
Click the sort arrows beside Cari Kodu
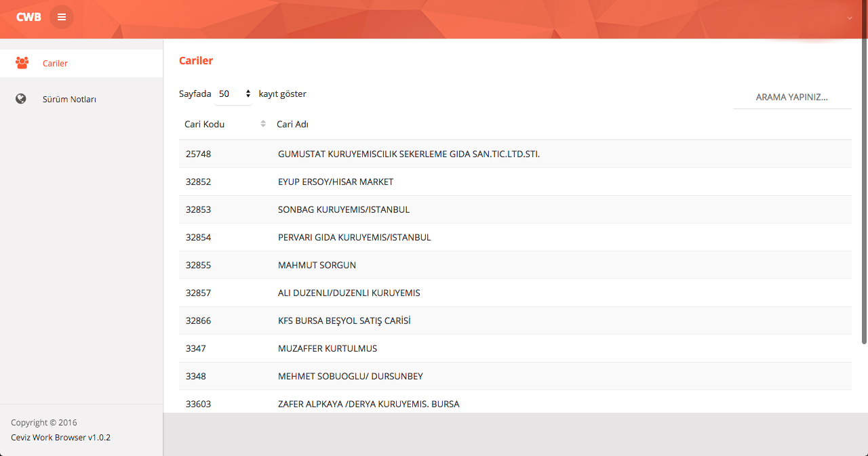[x=263, y=124]
